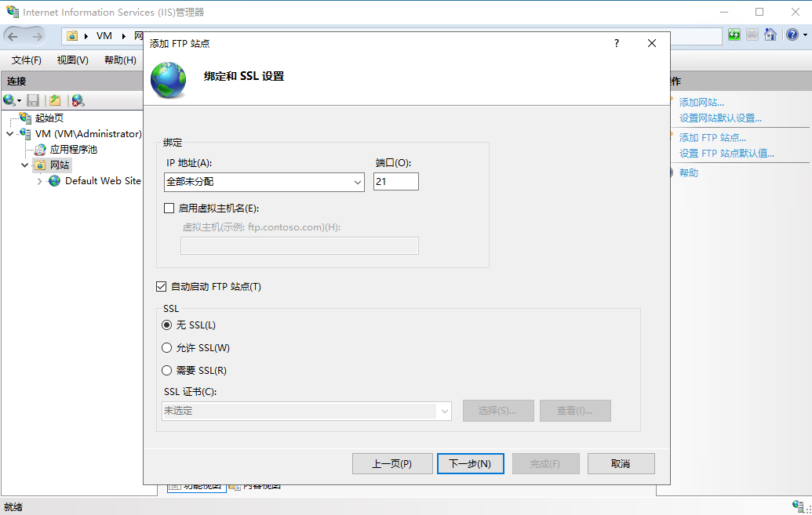The height and width of the screenshot is (515, 812).
Task: Click the 添加网站 link in the actions pane
Action: coord(699,101)
